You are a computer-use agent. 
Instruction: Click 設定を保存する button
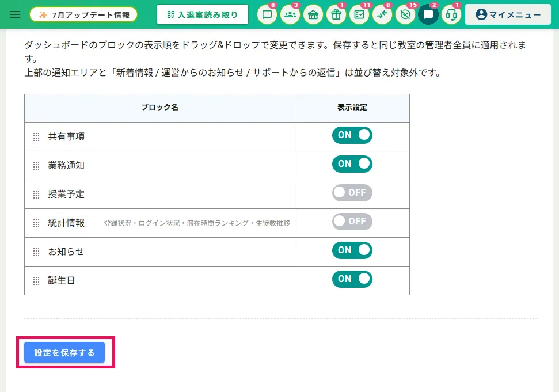(x=64, y=352)
